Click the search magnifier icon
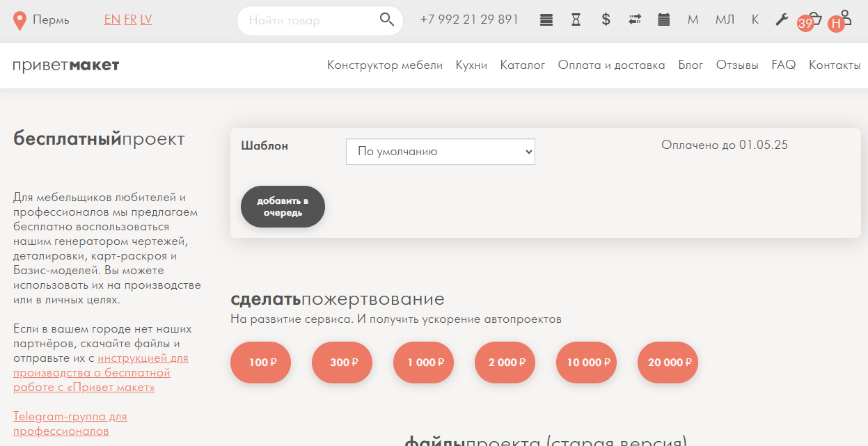Viewport: 868px width, 446px height. click(x=387, y=19)
